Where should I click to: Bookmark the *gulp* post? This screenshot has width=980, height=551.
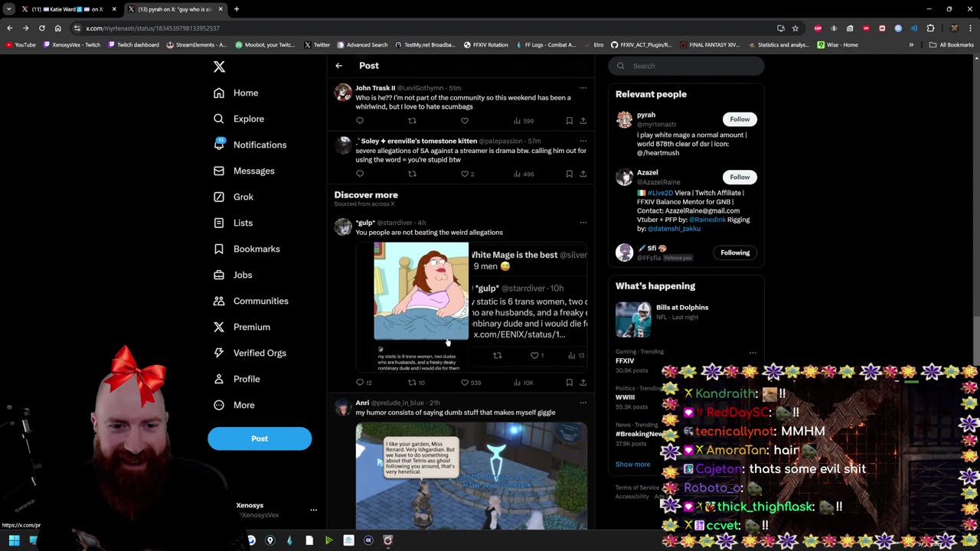click(569, 383)
